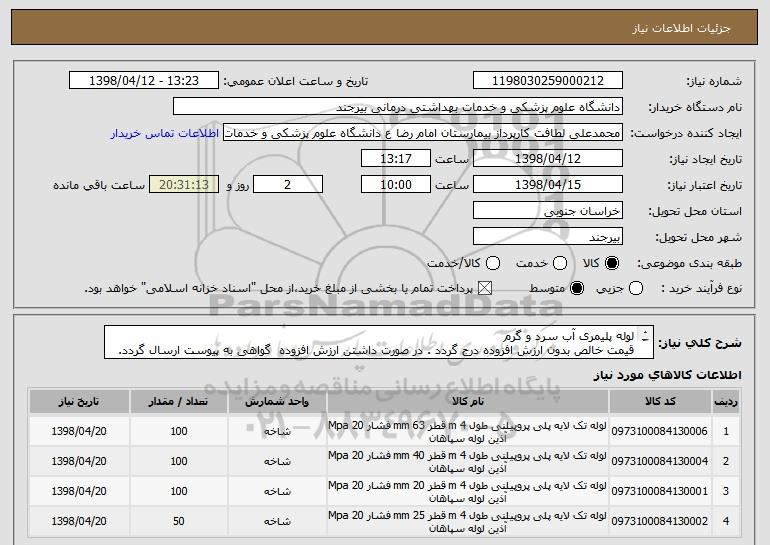
Task: Click the remaining time countdown 20:31:13
Action: click(x=184, y=185)
